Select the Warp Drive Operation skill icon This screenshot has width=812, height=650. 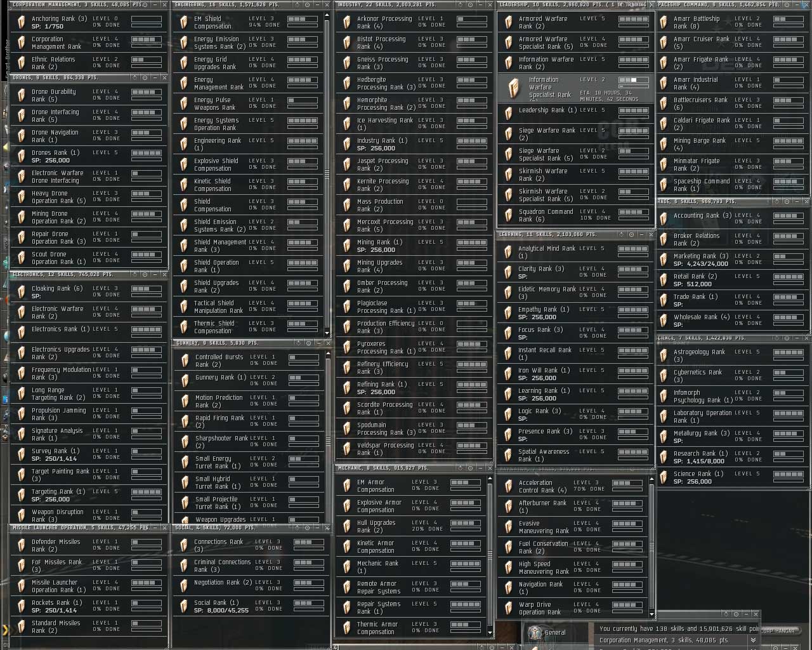point(508,609)
